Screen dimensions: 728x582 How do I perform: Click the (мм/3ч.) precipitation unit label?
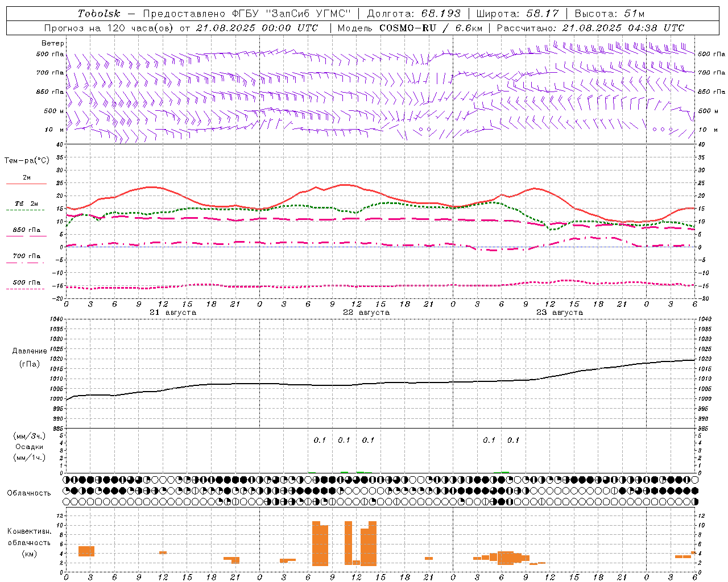coord(30,436)
